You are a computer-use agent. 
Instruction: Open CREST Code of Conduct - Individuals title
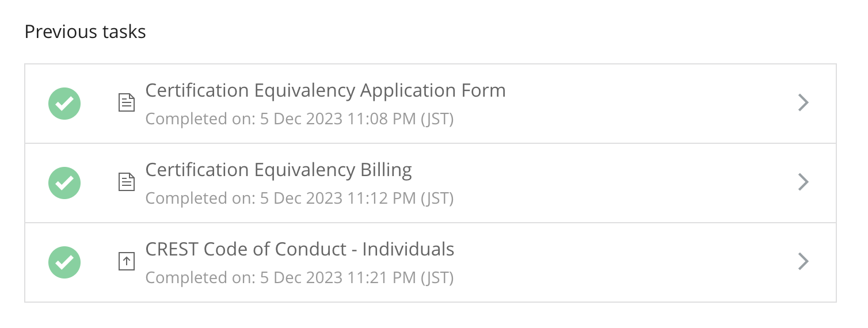click(300, 250)
